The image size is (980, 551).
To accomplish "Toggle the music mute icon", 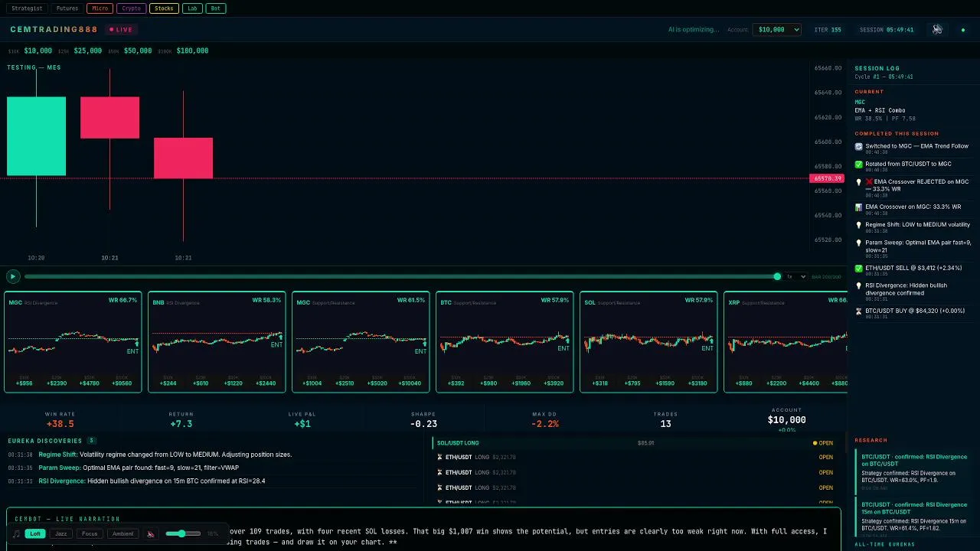I will 151,533.
